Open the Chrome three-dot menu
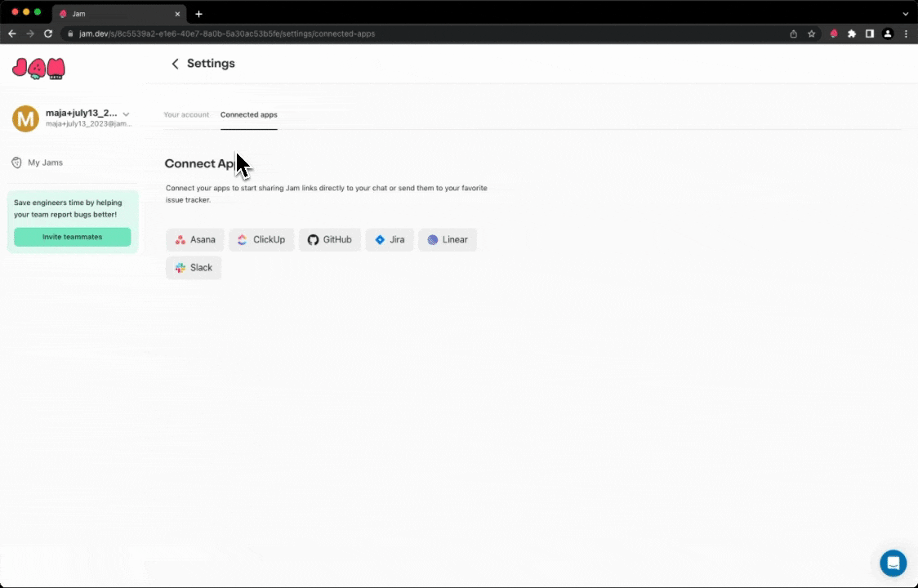The image size is (918, 588). pyautogui.click(x=906, y=33)
